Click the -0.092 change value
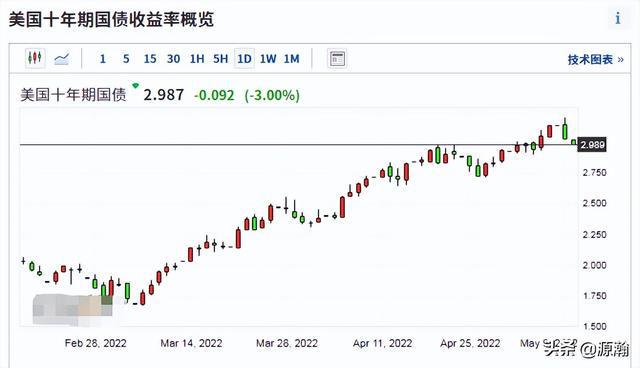The width and height of the screenshot is (640, 368). (x=214, y=95)
